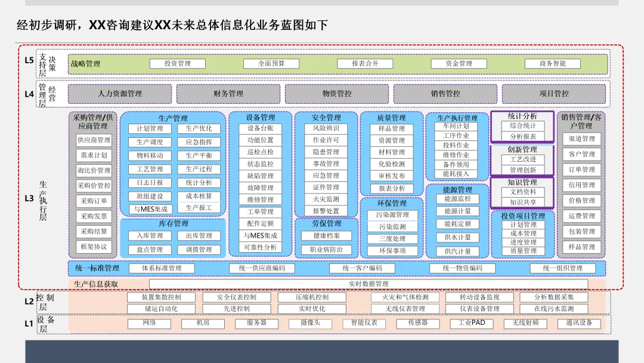Click the 体系标准管理 box

coord(162,269)
